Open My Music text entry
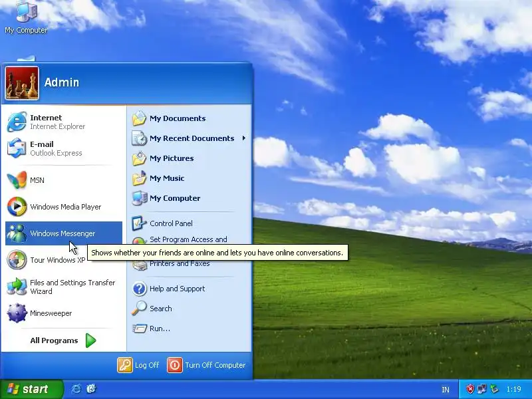The height and width of the screenshot is (399, 532). click(x=167, y=178)
